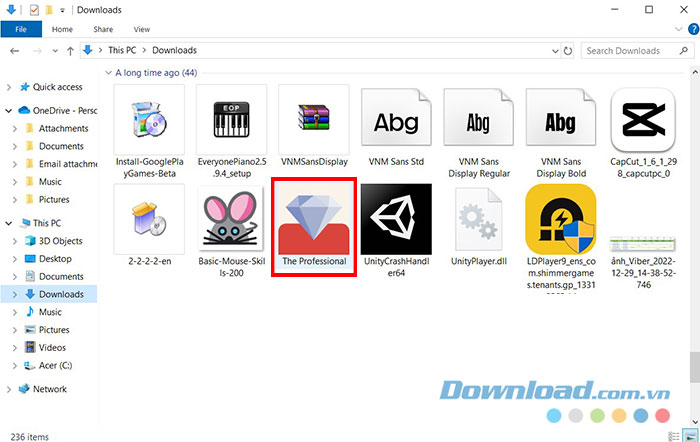
Task: Select the UnityPlayer.dll file
Action: (x=479, y=219)
